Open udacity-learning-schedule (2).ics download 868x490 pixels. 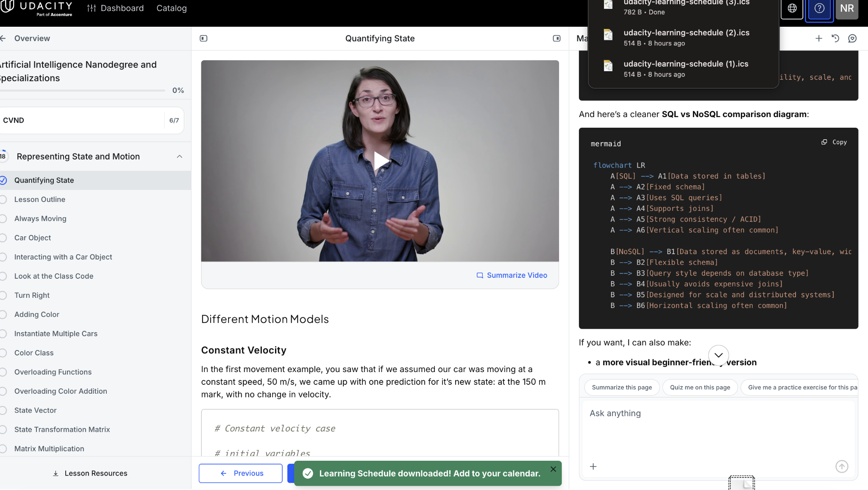tap(683, 37)
